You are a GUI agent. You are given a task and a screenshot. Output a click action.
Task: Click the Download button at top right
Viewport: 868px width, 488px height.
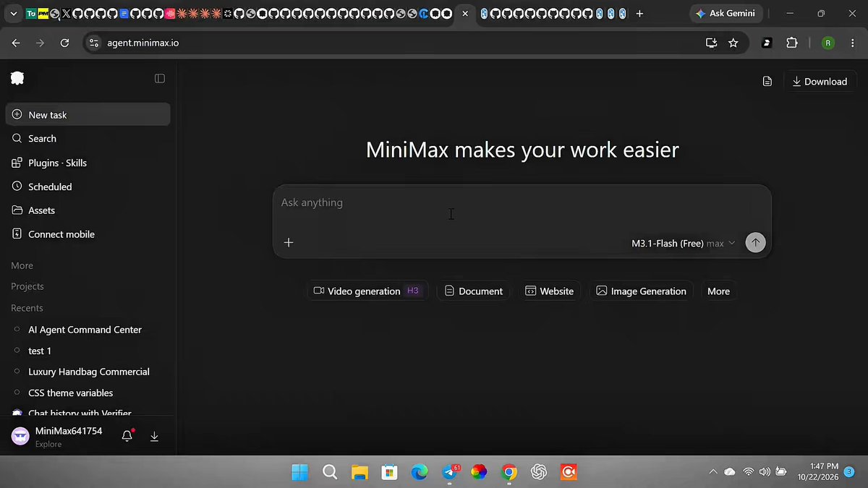tap(820, 82)
